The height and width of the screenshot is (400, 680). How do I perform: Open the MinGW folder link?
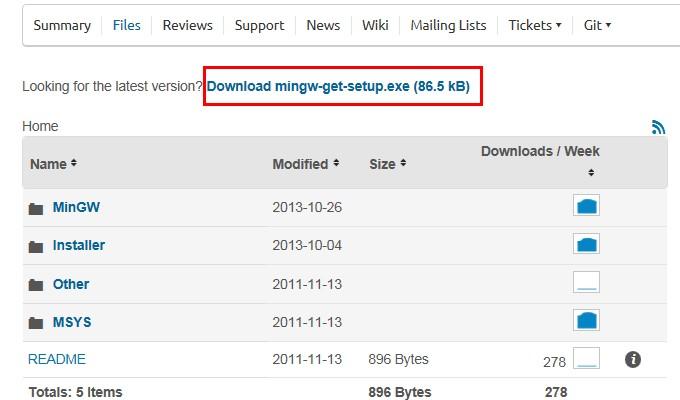[76, 207]
